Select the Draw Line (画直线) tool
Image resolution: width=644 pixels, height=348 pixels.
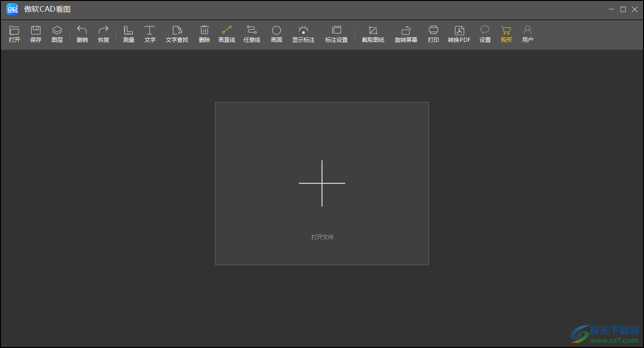[x=227, y=31]
